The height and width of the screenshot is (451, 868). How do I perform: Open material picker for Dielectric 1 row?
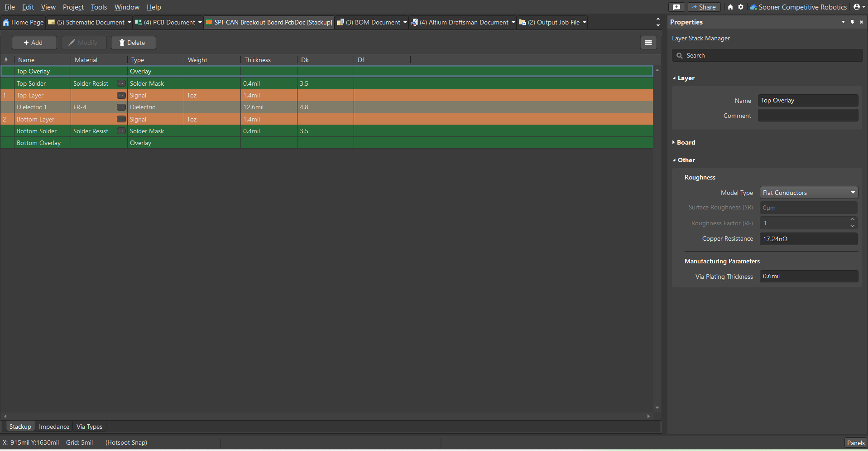coord(121,107)
